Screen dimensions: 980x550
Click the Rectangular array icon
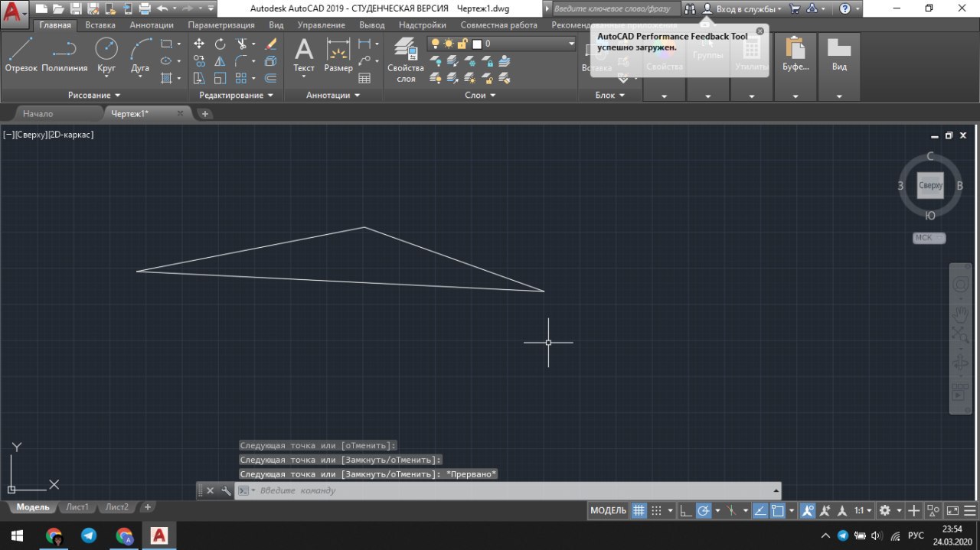tap(242, 77)
